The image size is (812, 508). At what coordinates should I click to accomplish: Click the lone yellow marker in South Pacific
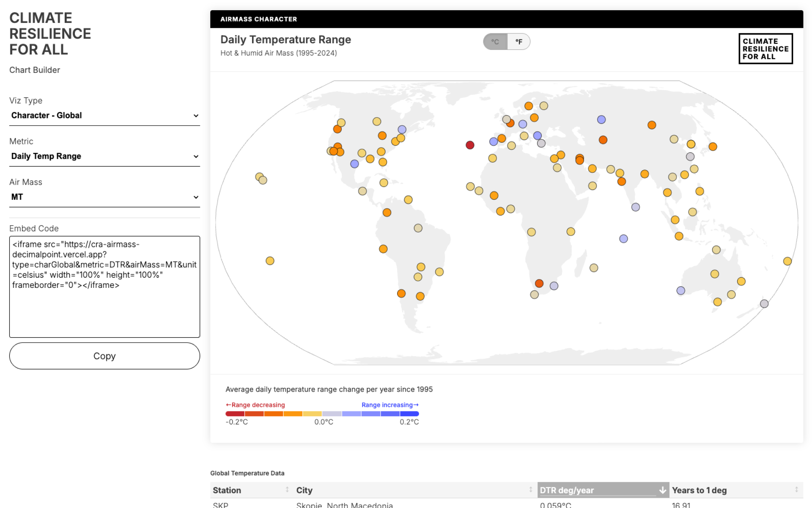point(270,261)
